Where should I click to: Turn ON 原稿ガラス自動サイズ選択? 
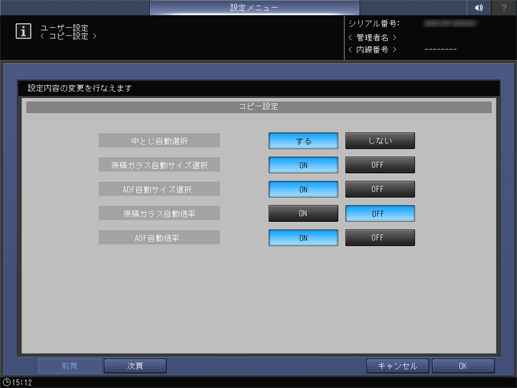click(x=303, y=165)
